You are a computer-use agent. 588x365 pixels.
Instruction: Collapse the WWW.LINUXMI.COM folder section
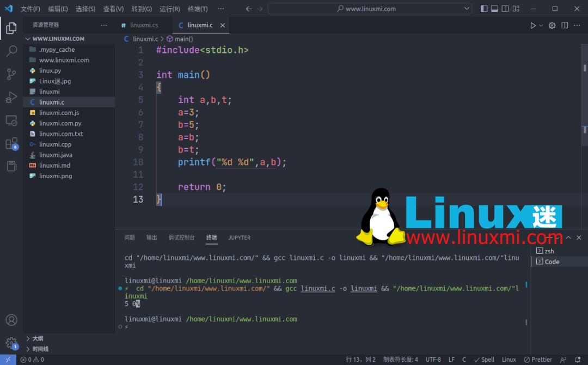58,39
